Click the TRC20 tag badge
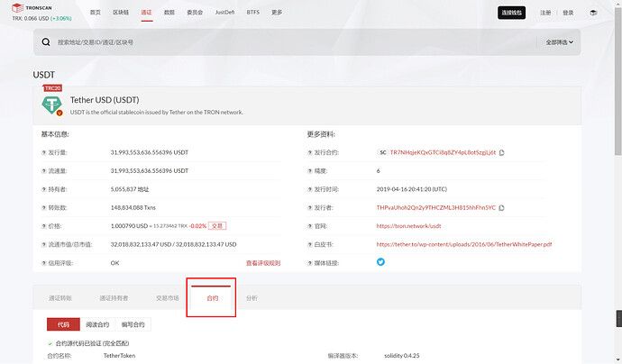The width and height of the screenshot is (622, 364). pyautogui.click(x=53, y=88)
